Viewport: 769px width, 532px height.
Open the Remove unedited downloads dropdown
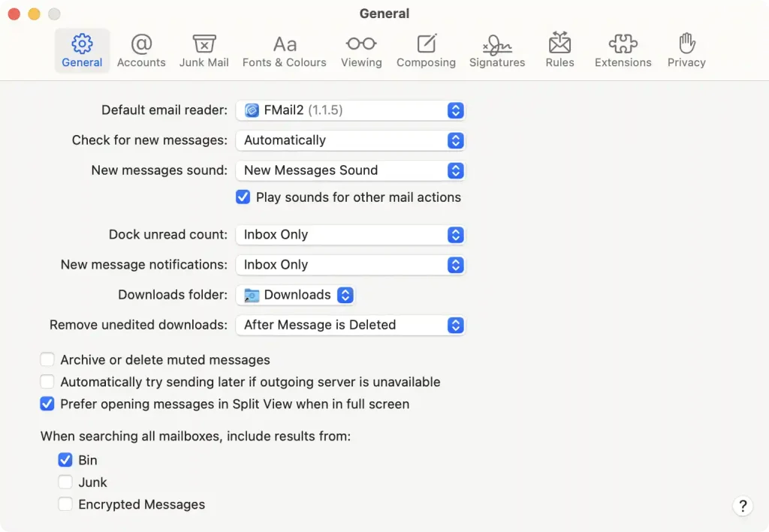pos(350,325)
